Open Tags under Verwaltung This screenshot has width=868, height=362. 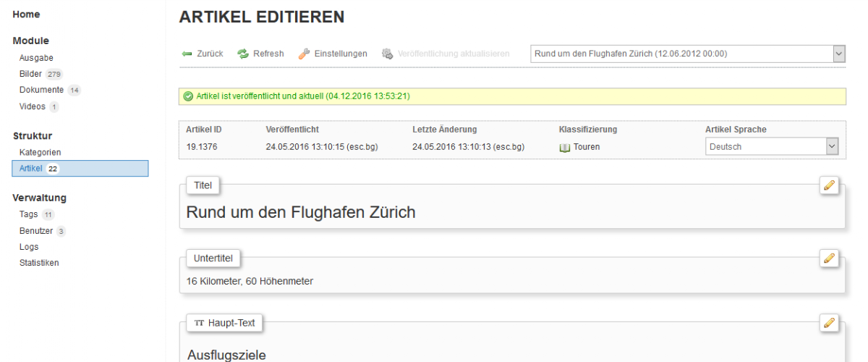click(29, 214)
